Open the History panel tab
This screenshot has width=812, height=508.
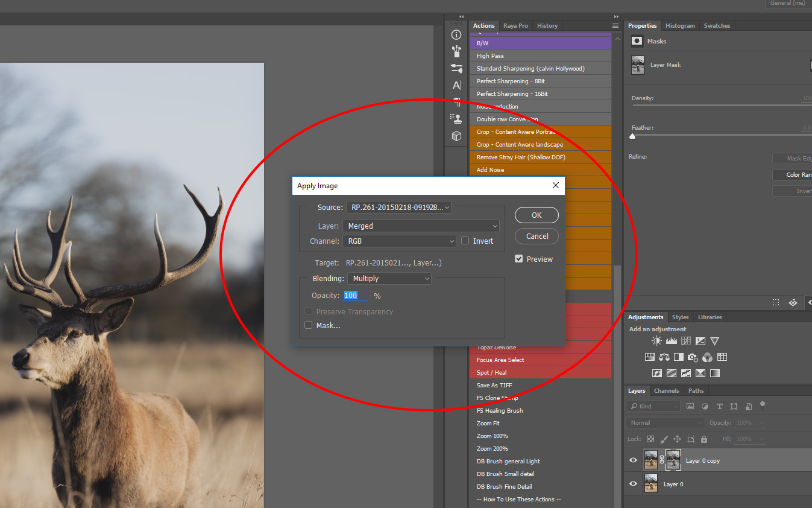pos(547,25)
